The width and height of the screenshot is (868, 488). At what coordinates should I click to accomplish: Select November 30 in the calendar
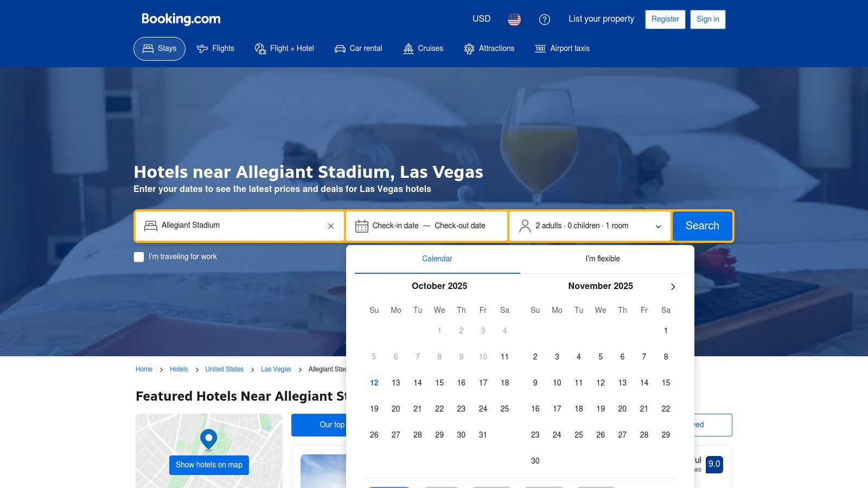click(535, 461)
